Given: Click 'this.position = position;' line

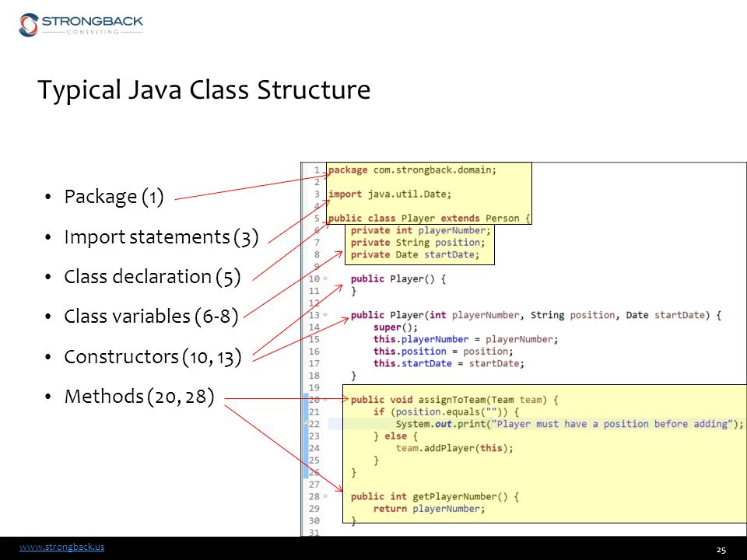Looking at the screenshot, I should point(443,352).
